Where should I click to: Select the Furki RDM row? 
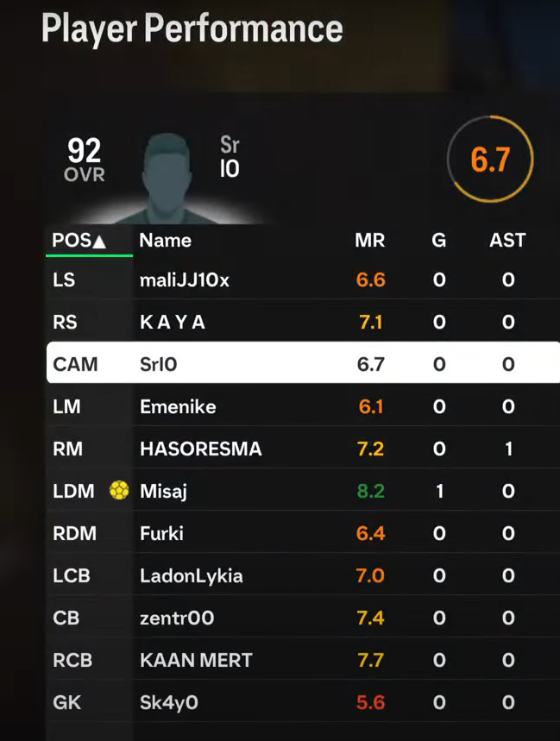(303, 533)
